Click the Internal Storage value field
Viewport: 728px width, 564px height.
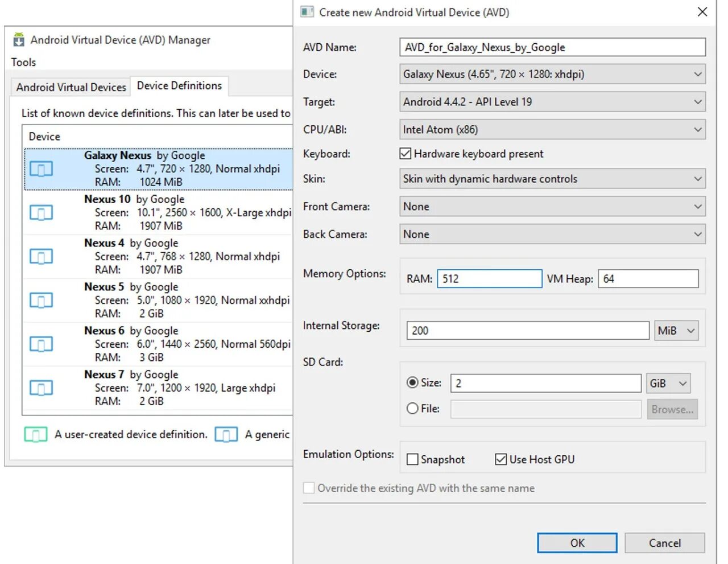pyautogui.click(x=528, y=331)
